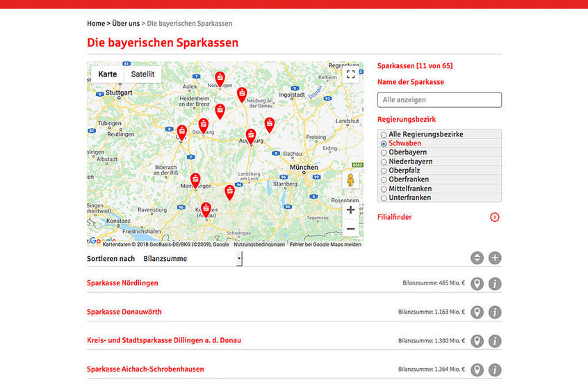Click Fehler bei Google Maps melden link
This screenshot has height=391, width=588.
325,244
